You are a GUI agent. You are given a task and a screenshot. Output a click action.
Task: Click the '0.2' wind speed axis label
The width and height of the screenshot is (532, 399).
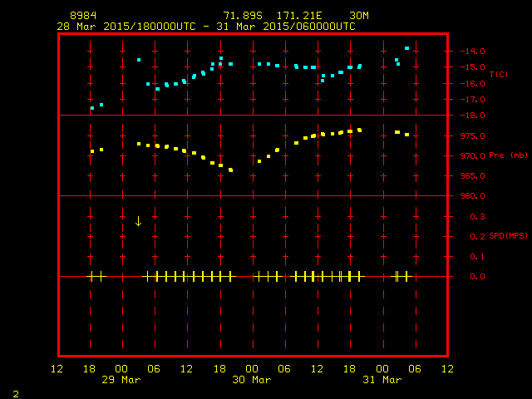tap(477, 237)
